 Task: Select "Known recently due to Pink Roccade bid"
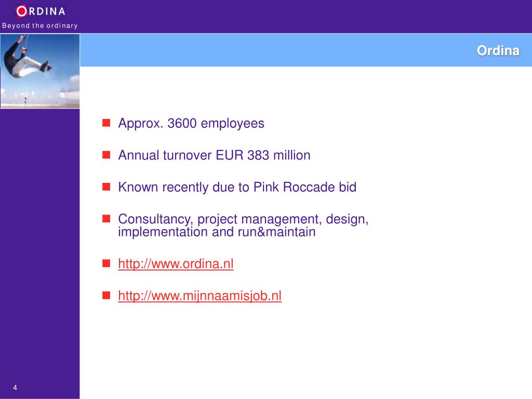click(x=237, y=187)
